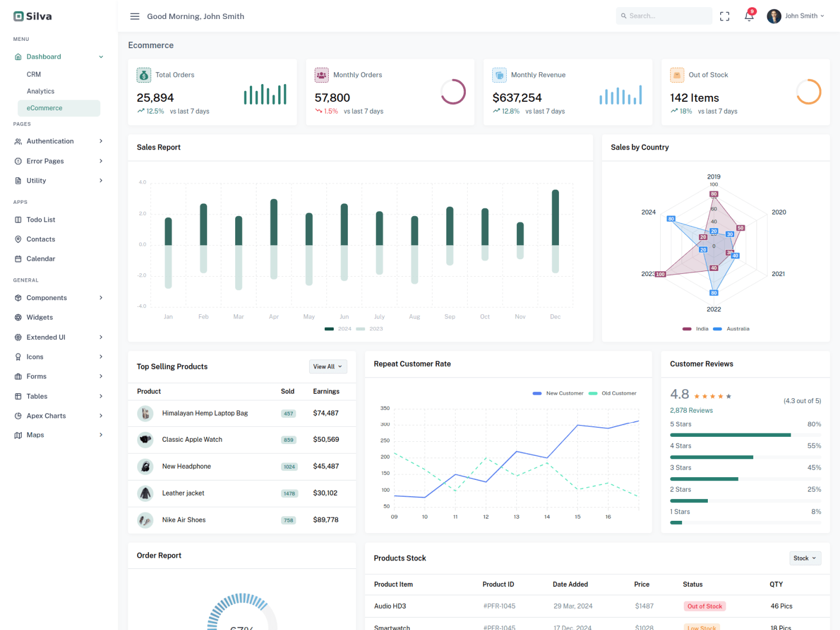This screenshot has width=840, height=630.
Task: Click the Silva logo icon
Action: [18, 16]
